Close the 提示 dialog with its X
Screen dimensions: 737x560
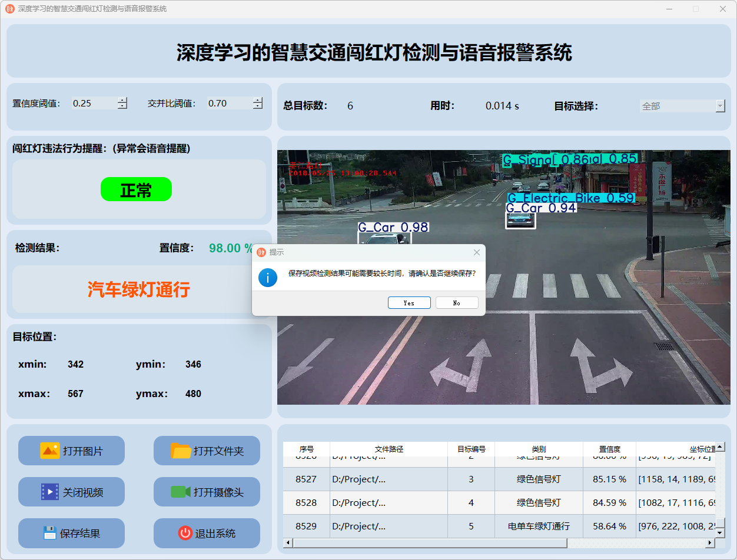coord(476,252)
